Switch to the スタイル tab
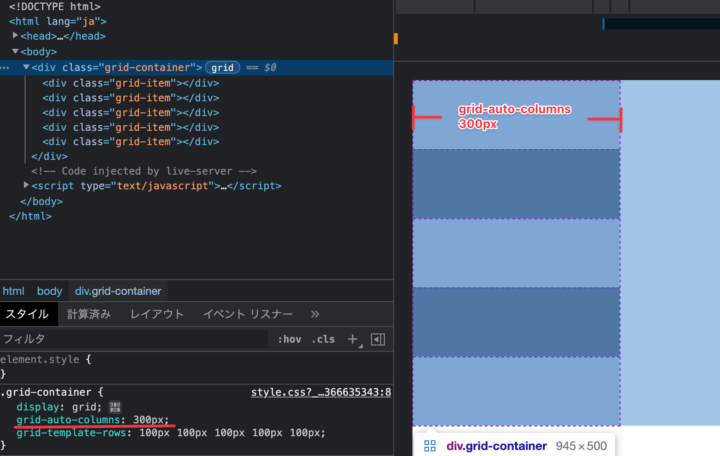Screen dimensions: 720x456 coord(27,314)
